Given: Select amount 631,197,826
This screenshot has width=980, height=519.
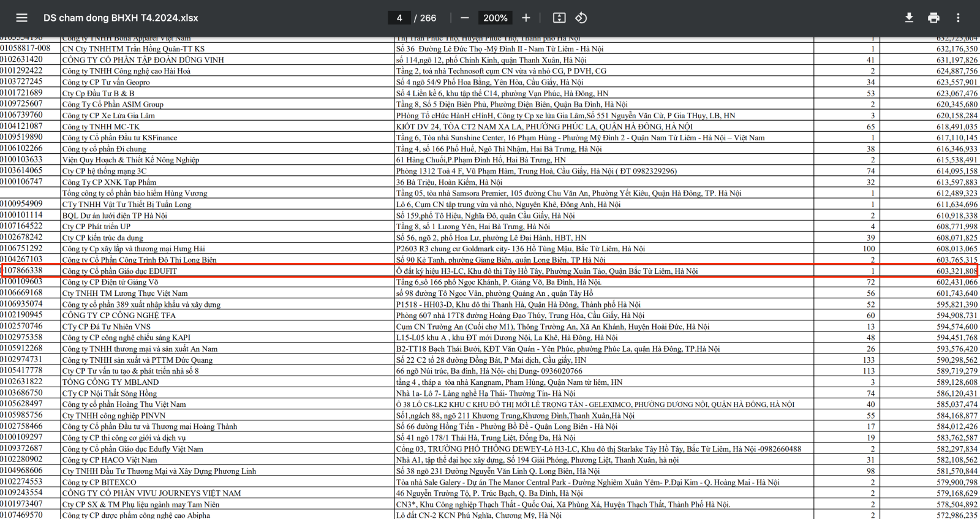Looking at the screenshot, I should click(957, 60).
